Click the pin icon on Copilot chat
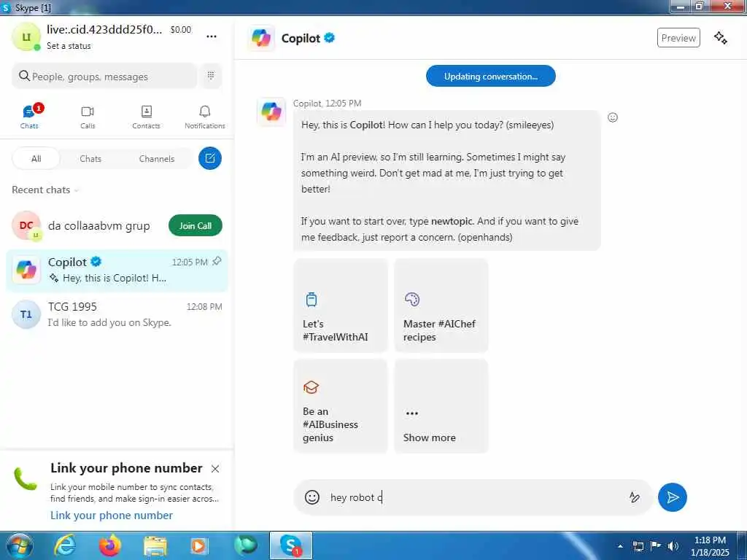Viewport: 747px width, 560px height. pos(217,261)
